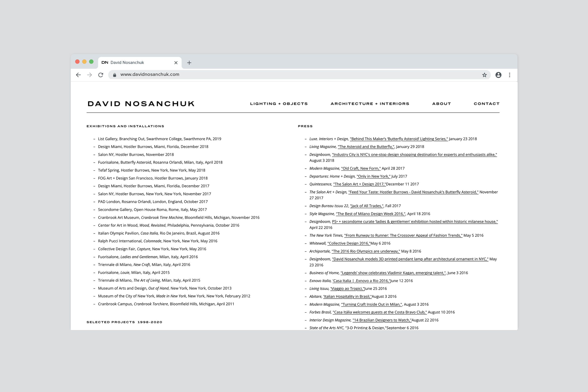Open the user profile icon

point(498,75)
